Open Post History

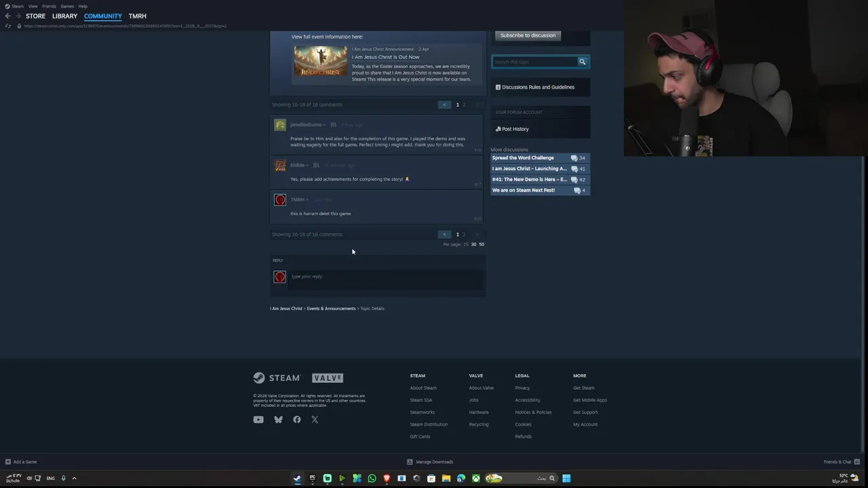(x=512, y=129)
